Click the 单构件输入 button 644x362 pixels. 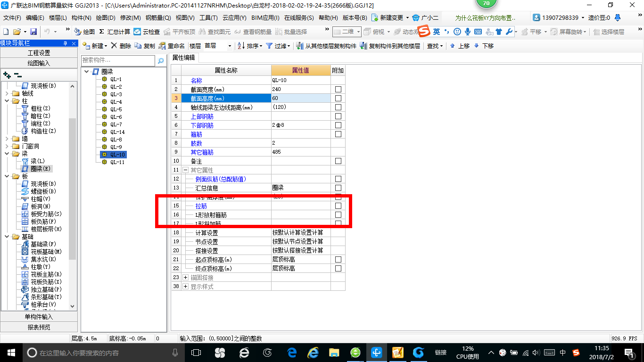coord(39,317)
